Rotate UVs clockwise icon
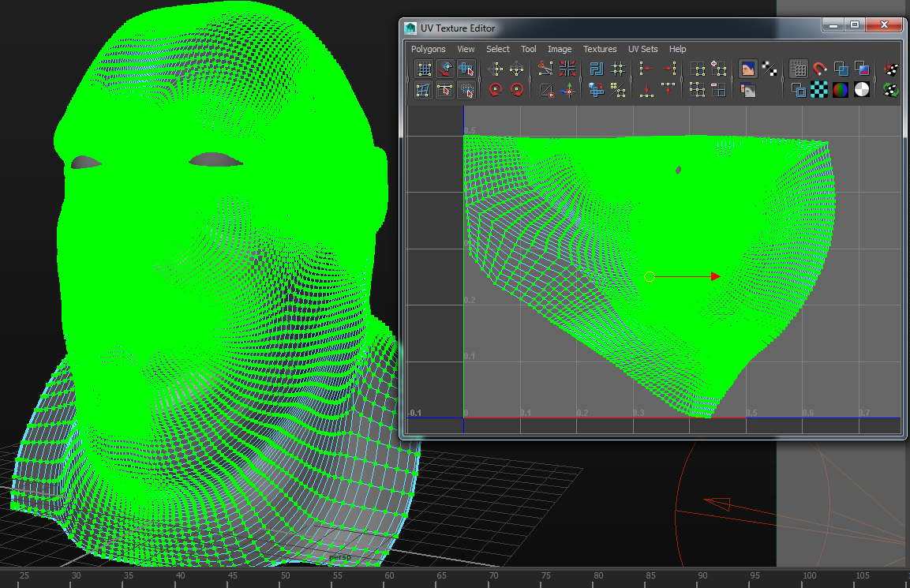 click(516, 90)
